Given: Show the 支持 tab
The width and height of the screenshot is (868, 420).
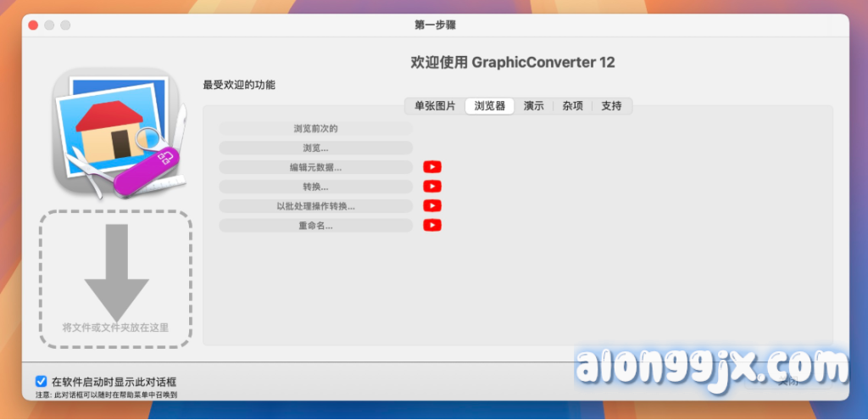Looking at the screenshot, I should click(x=611, y=106).
